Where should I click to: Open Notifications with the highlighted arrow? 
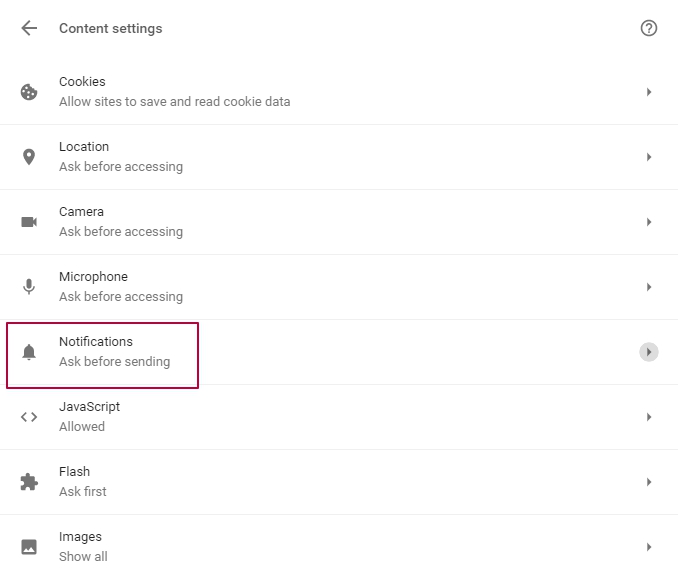click(x=649, y=352)
